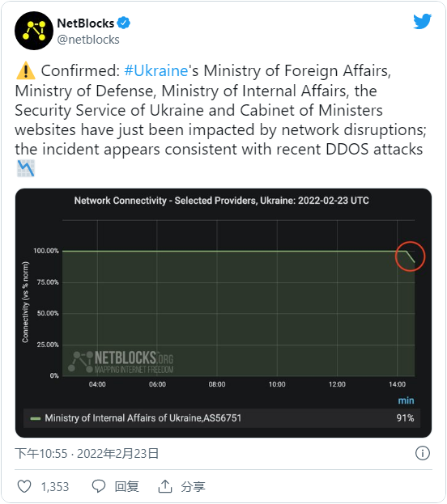
Task: Click the downward chart emoji
Action: pos(25,168)
